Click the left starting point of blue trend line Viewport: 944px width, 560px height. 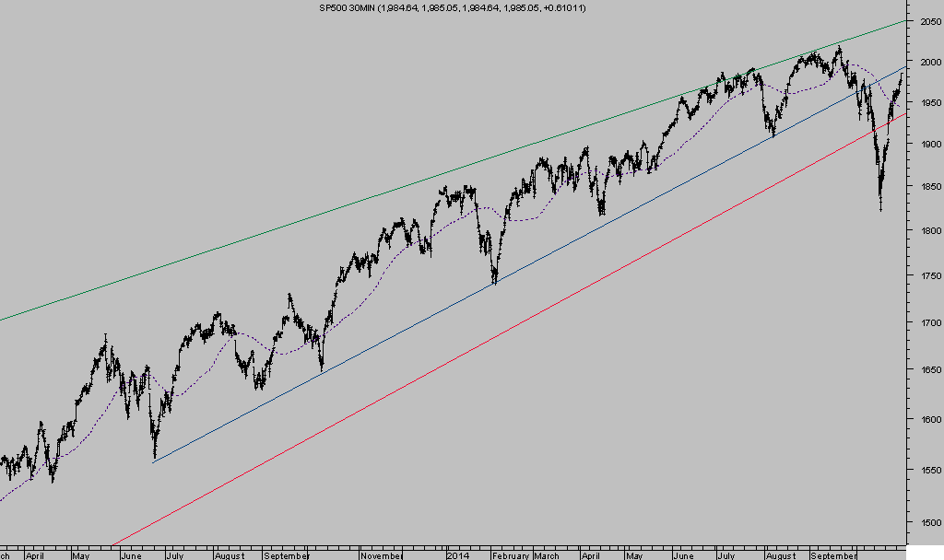coord(152,461)
